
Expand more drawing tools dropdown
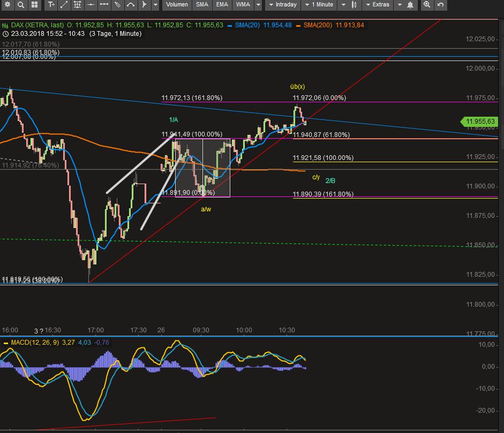pos(155,4)
